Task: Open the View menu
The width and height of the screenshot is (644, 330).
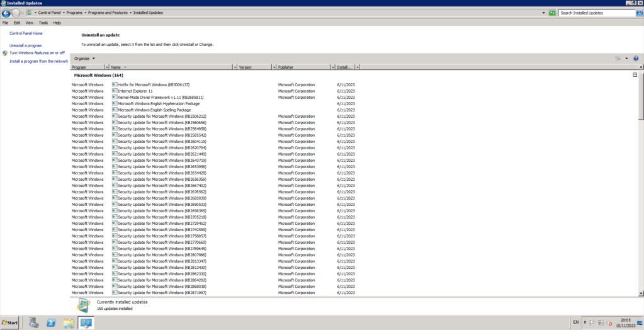Action: [29, 23]
